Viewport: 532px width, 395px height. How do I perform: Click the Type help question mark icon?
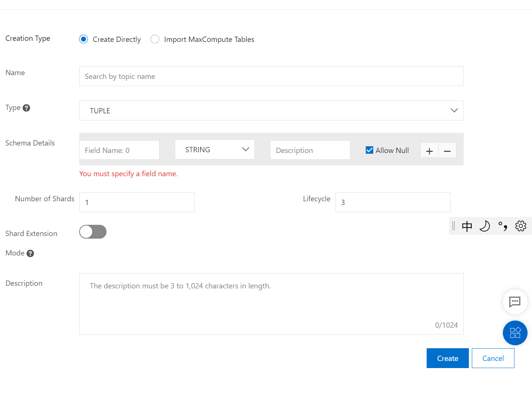pos(26,108)
